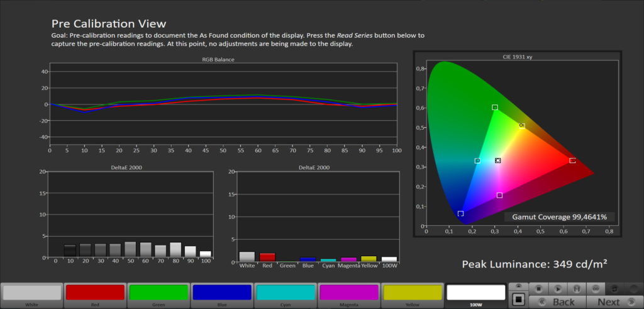Click the Red bar in color DeltaE chart
This screenshot has height=309, width=644.
coord(267,257)
